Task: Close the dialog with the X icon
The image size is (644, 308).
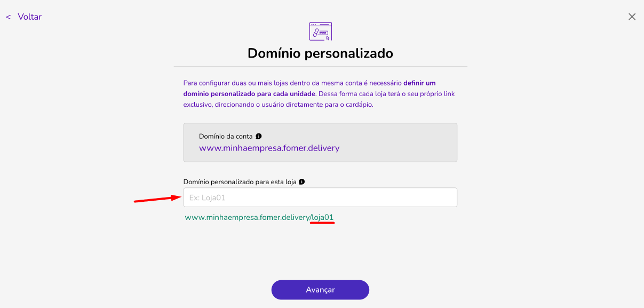Action: [632, 17]
